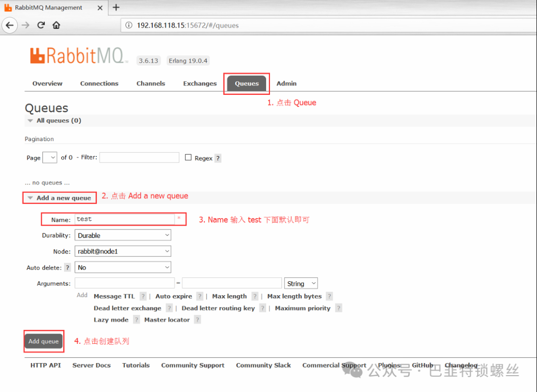This screenshot has height=392, width=537.
Task: Click the Arguments key input field
Action: tap(125, 283)
